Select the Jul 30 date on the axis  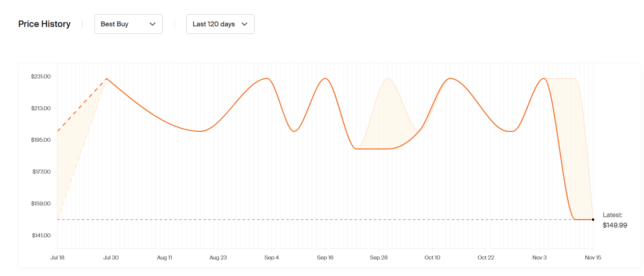[111, 258]
